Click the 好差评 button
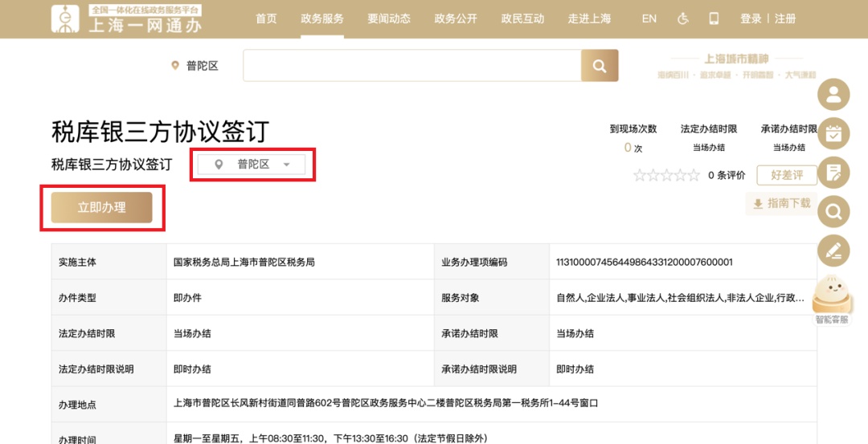This screenshot has width=868, height=444. pos(792,175)
